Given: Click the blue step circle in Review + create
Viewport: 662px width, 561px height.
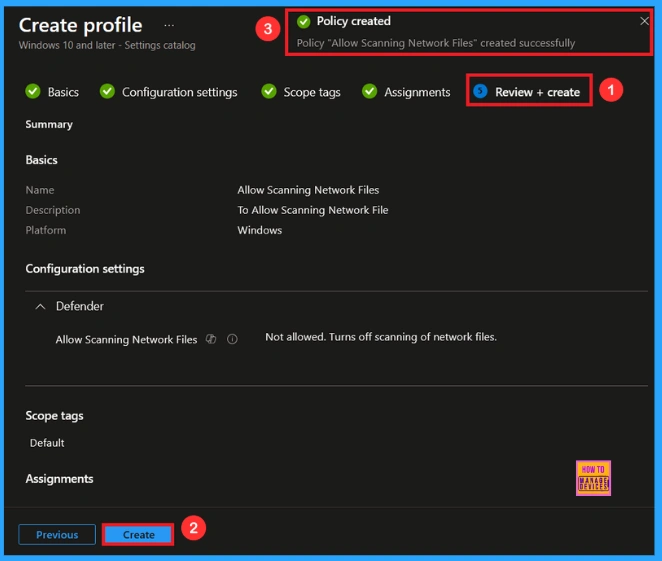Looking at the screenshot, I should (x=480, y=92).
